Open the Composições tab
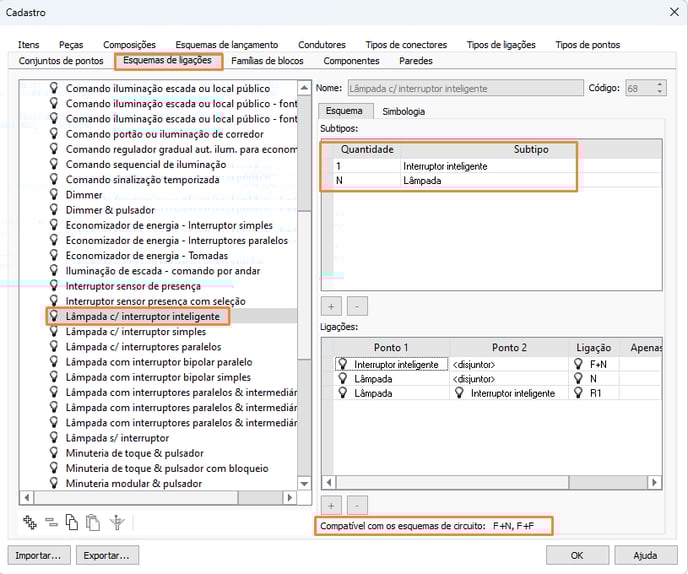 [x=129, y=45]
